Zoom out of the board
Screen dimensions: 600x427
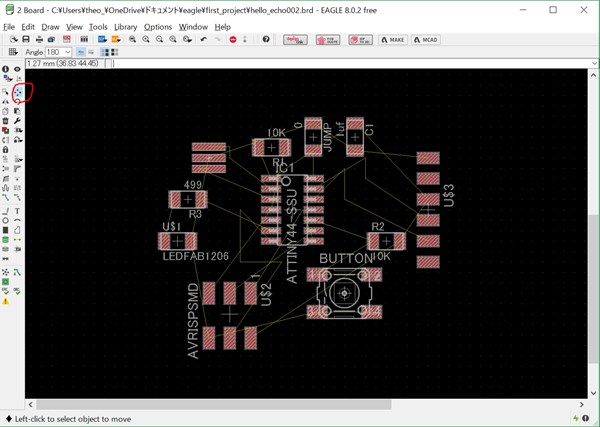click(x=160, y=39)
